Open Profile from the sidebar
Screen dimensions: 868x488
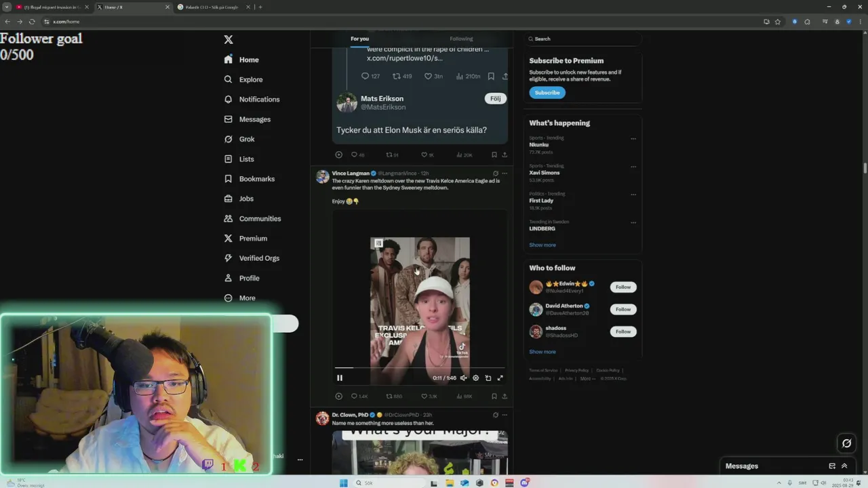click(241, 278)
